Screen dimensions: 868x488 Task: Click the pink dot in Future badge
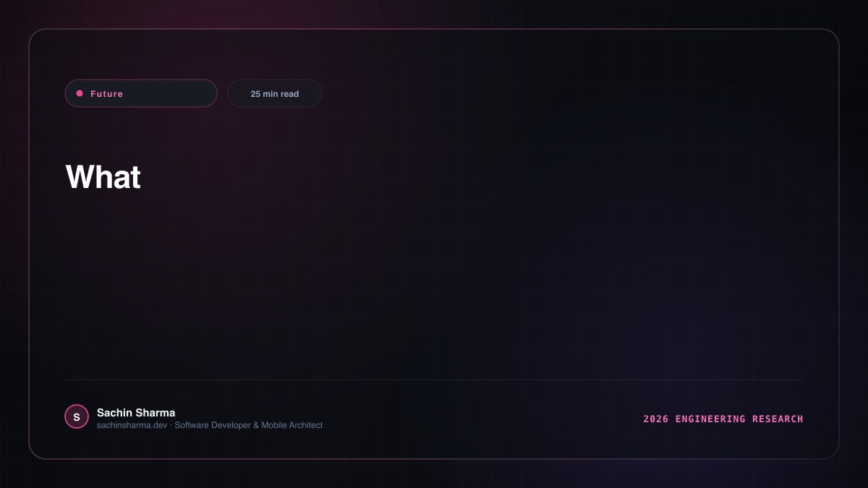coord(80,93)
